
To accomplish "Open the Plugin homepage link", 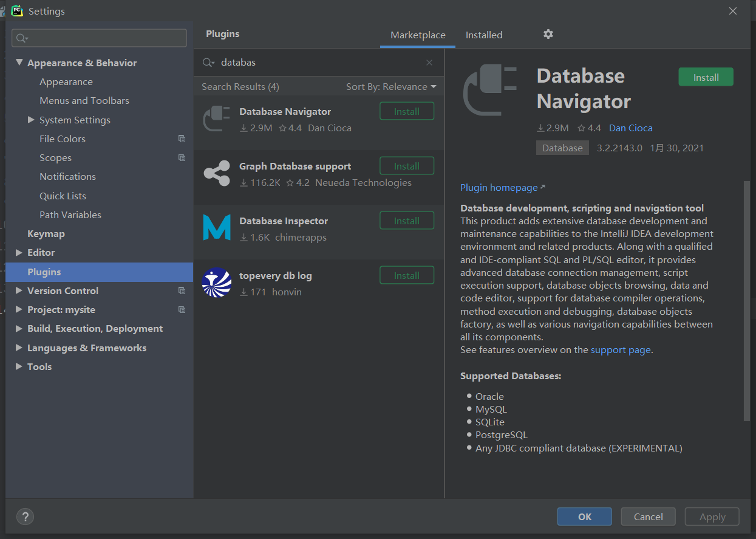I will (x=503, y=187).
